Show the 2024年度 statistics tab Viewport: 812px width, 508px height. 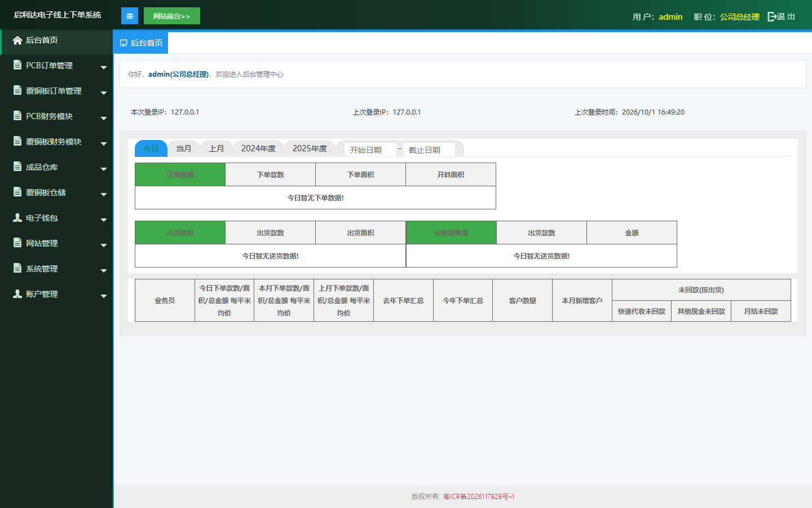point(258,148)
